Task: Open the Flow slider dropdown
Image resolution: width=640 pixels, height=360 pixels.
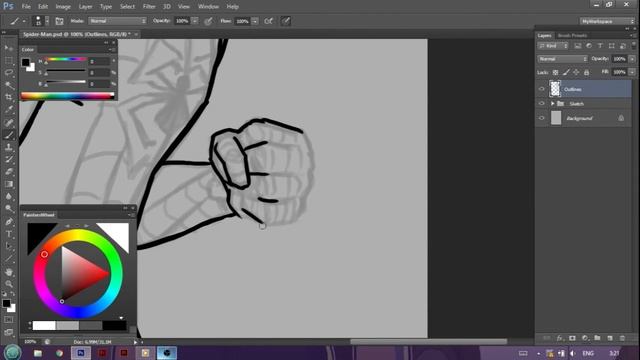Action: click(x=255, y=21)
